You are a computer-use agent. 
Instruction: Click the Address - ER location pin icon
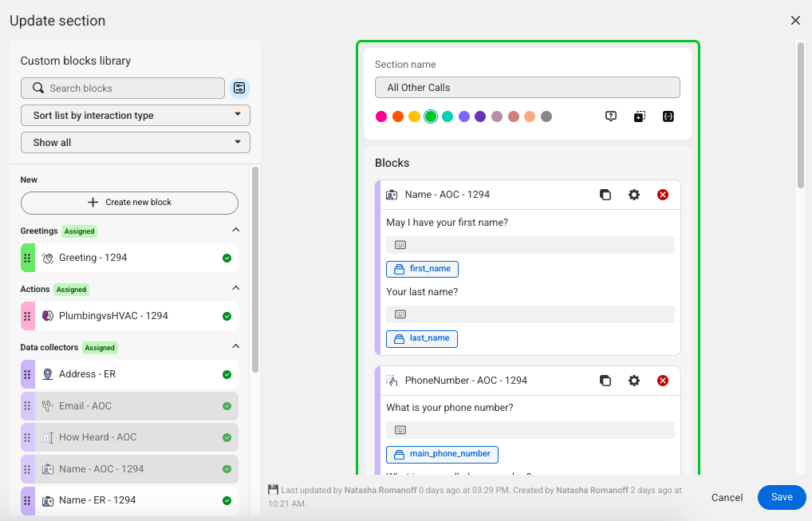[x=48, y=374]
